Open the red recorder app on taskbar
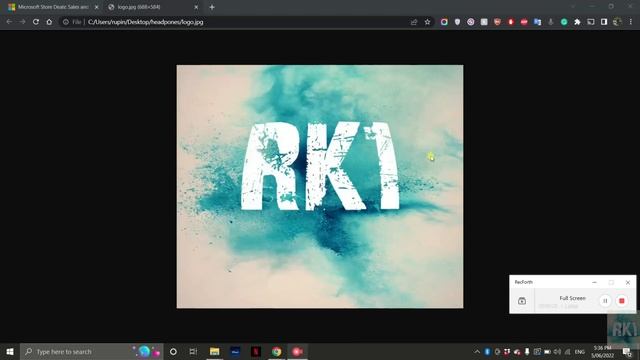Image resolution: width=640 pixels, height=360 pixels. coord(298,351)
